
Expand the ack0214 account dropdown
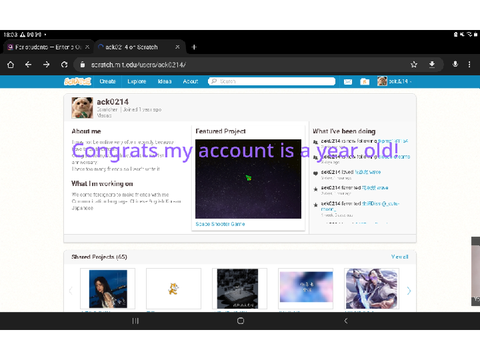[395, 81]
